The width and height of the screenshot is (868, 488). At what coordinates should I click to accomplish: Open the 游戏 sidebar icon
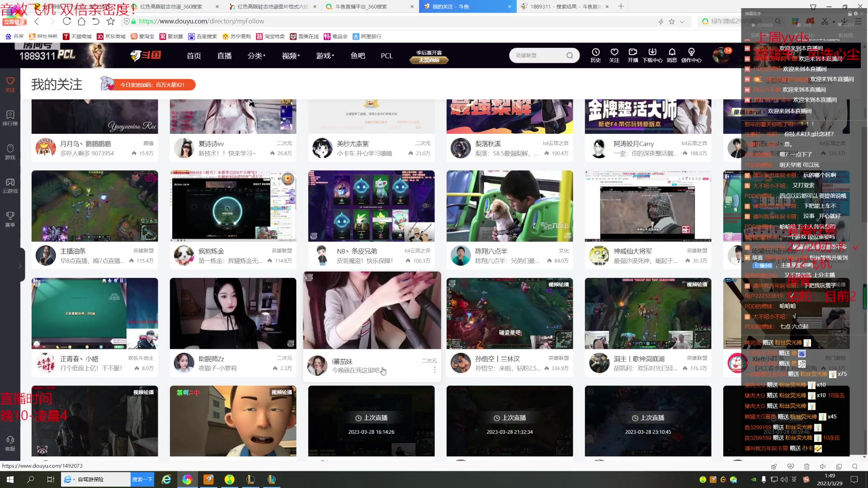tap(10, 152)
